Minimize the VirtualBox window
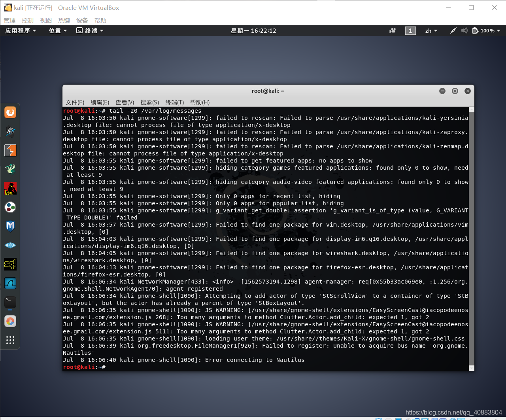The height and width of the screenshot is (420, 506). (448, 8)
